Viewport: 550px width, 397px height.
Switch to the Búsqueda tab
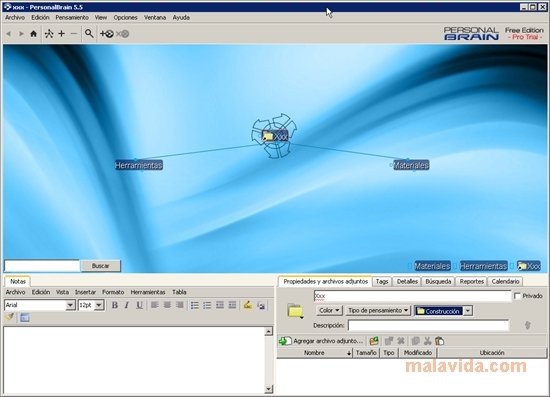point(438,281)
